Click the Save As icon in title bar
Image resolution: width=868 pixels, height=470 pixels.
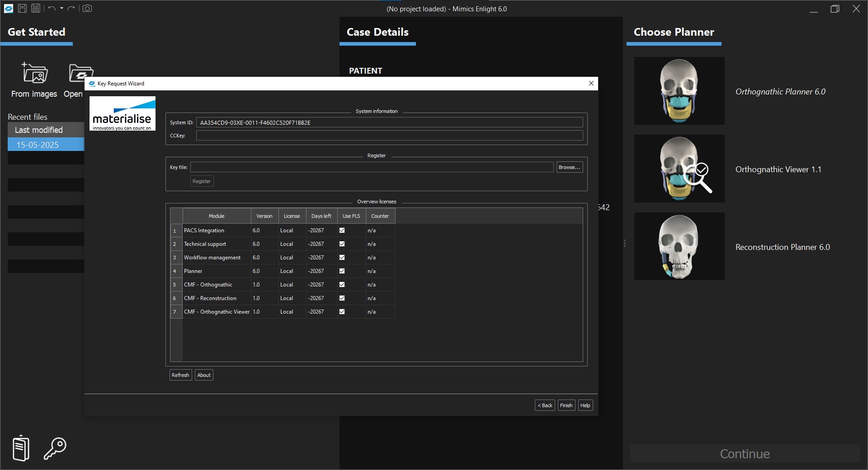click(x=36, y=8)
